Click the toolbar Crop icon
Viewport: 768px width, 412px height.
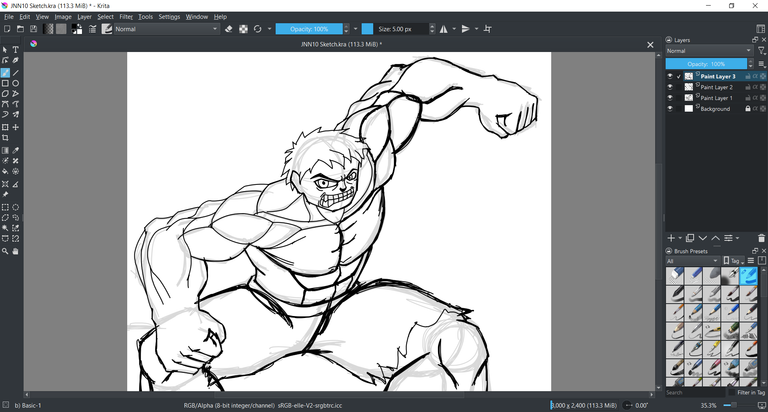(487, 29)
